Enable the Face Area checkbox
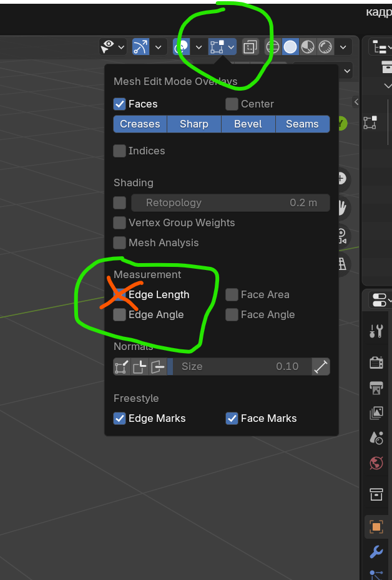392x580 pixels. tap(232, 295)
